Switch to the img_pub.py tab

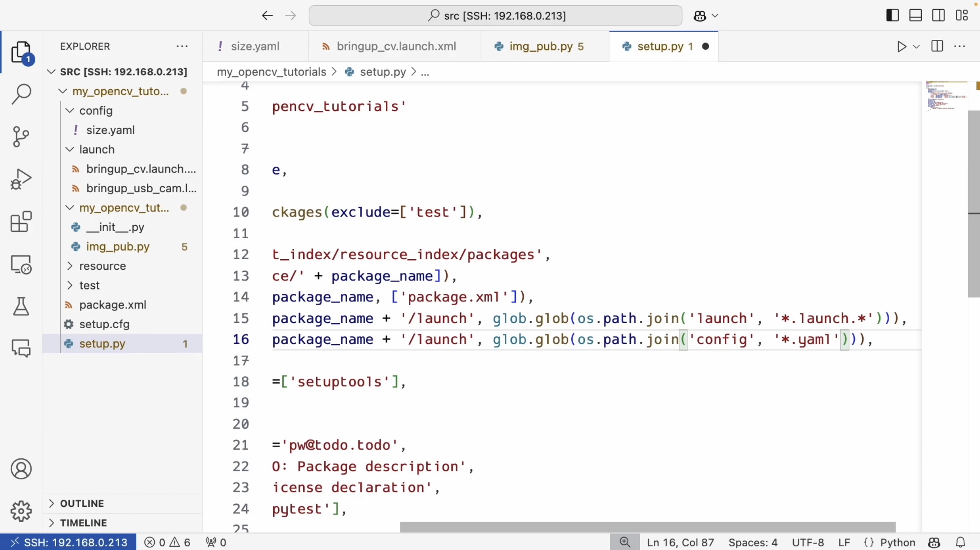540,46
